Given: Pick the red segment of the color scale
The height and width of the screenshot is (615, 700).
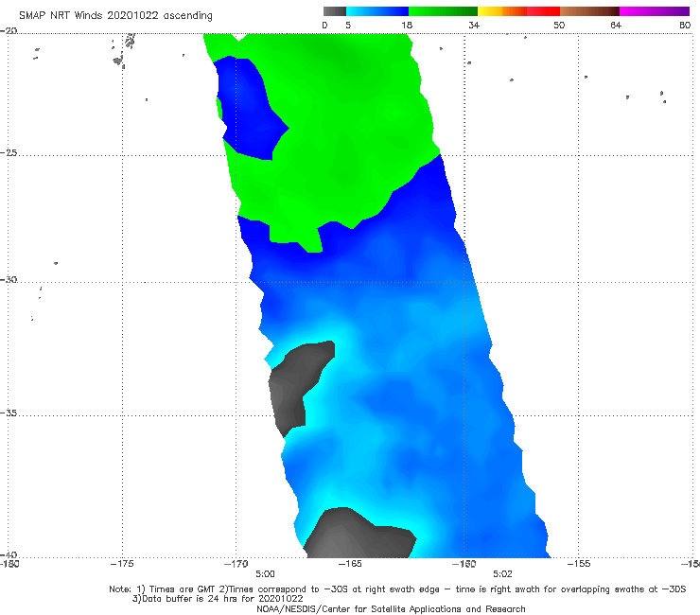Looking at the screenshot, I should [543, 11].
